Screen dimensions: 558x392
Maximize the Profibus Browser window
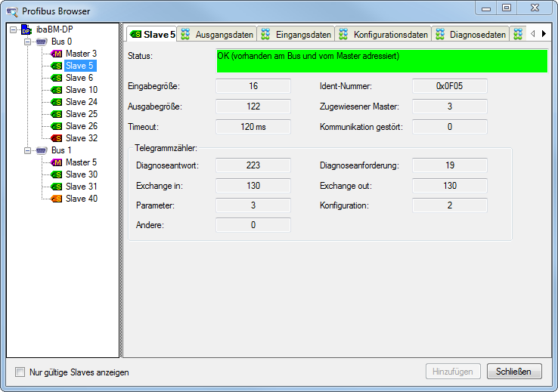507,8
